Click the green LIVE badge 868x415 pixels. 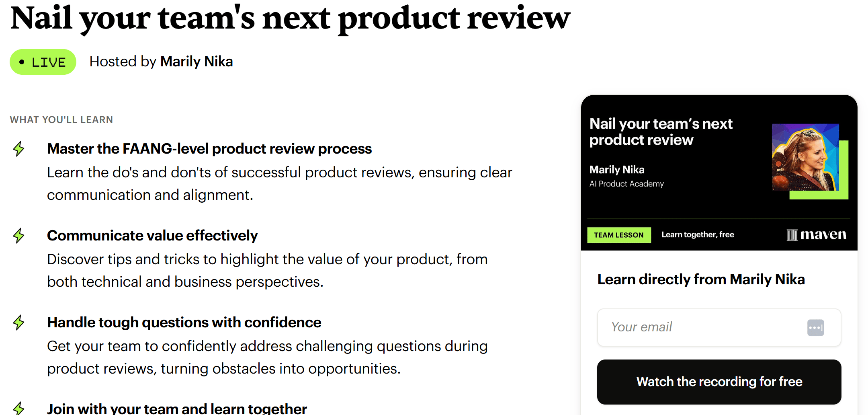click(43, 62)
